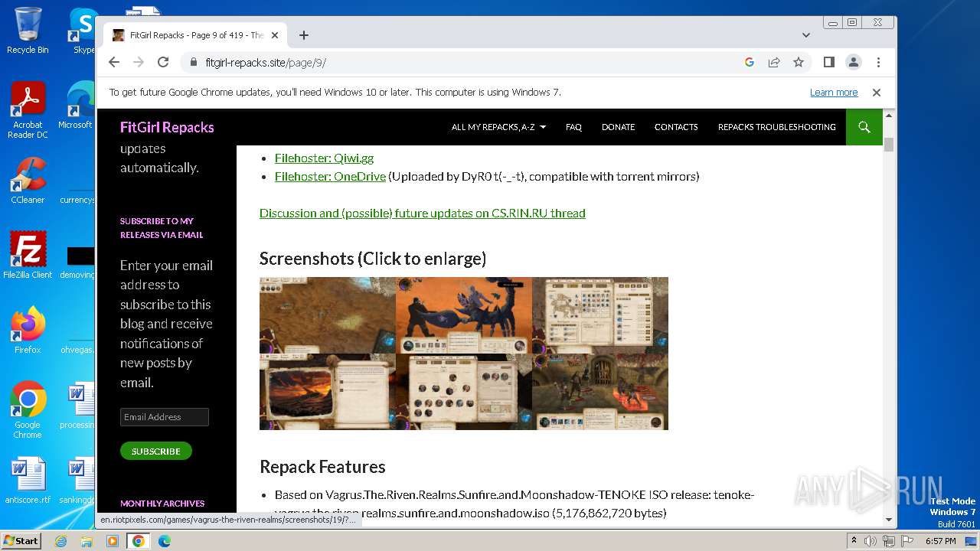The width and height of the screenshot is (980, 551).
Task: Enlarge the top-middle scorpion battle screenshot
Action: (464, 315)
